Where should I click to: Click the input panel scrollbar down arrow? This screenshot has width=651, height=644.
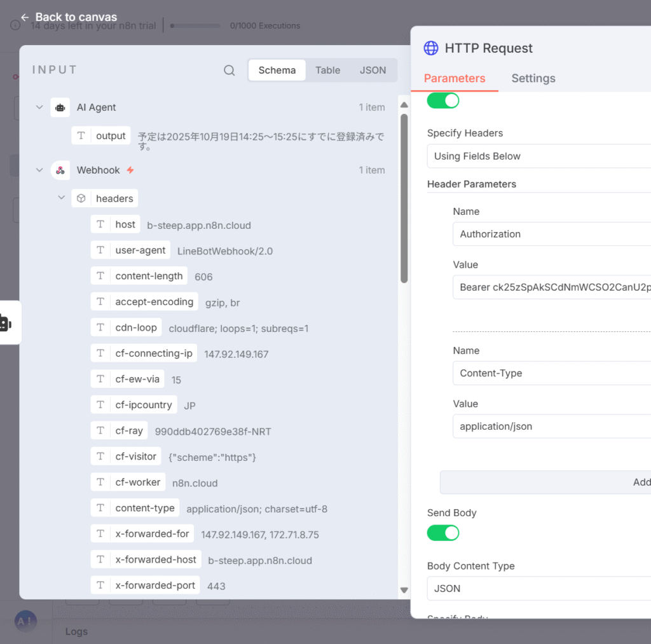pos(404,591)
